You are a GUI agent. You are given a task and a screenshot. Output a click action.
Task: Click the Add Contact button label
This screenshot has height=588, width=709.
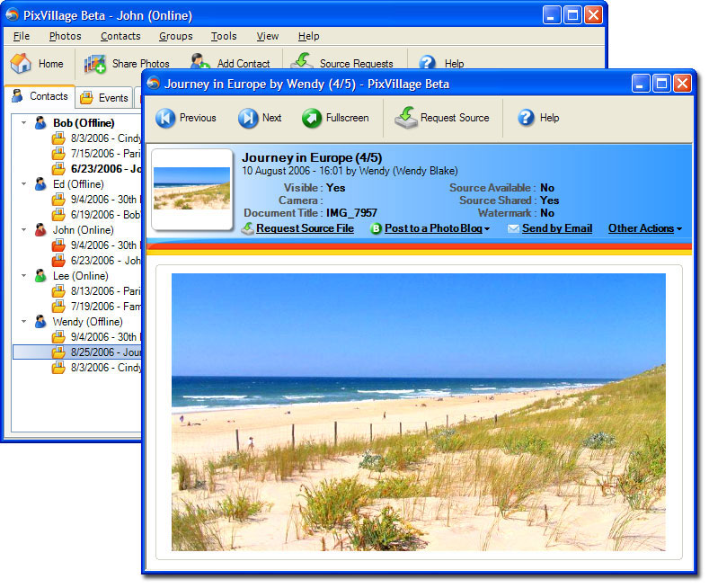[244, 64]
